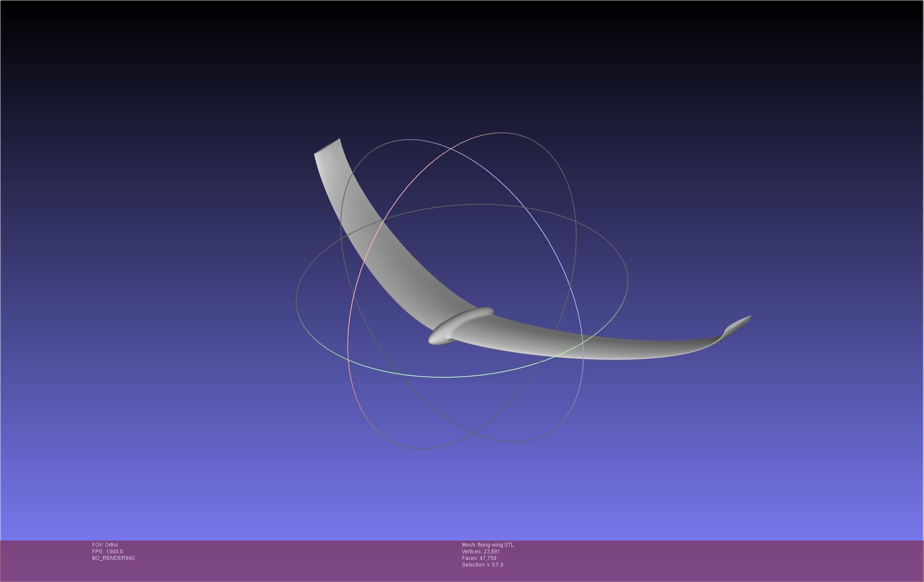Click the 'Selection: v: 0 f: 0' text
Viewport: 924px width, 582px height.
[x=482, y=565]
